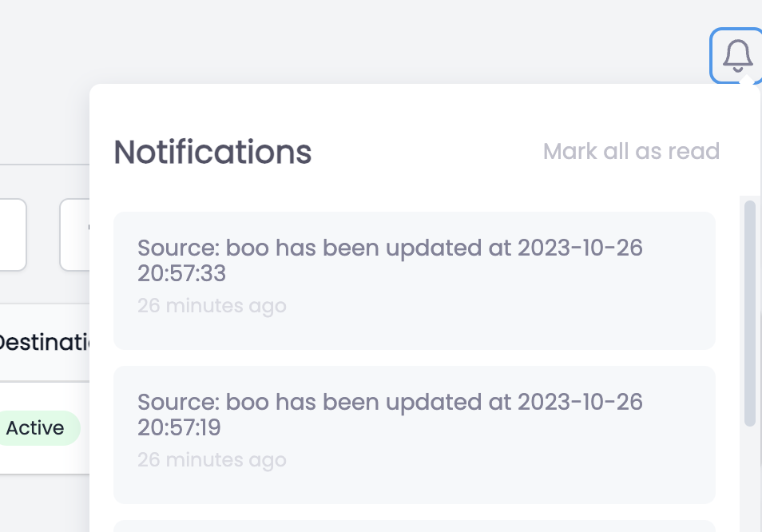The width and height of the screenshot is (762, 532).
Task: Click the popup pointer arrow beneath the bell
Action: (747, 80)
